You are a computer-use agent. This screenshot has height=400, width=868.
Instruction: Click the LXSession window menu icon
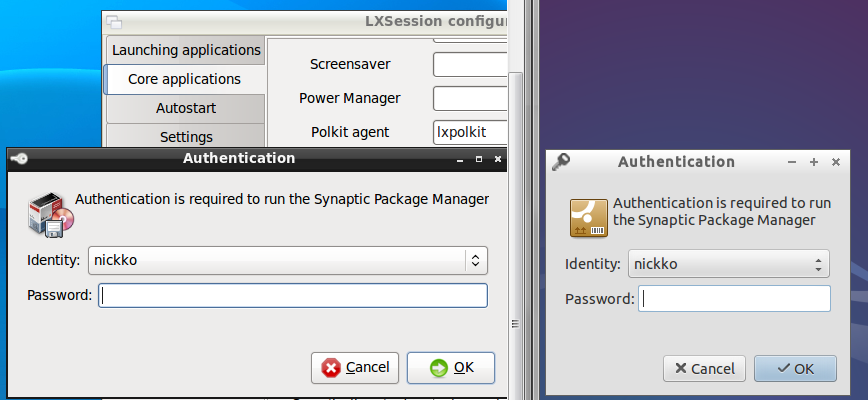(114, 22)
